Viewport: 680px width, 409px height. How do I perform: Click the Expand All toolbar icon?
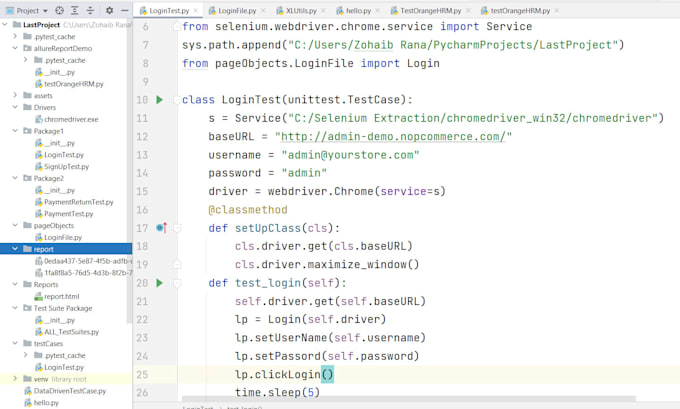75,10
